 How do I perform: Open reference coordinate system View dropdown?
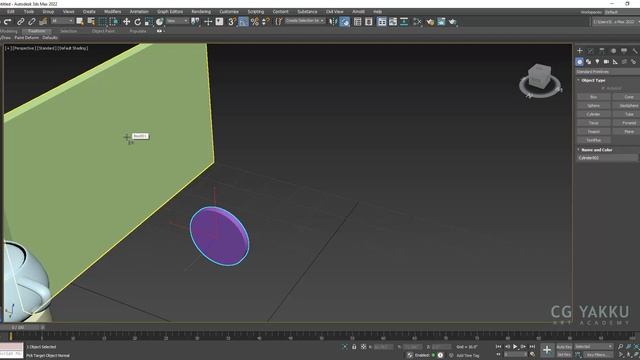[x=178, y=21]
